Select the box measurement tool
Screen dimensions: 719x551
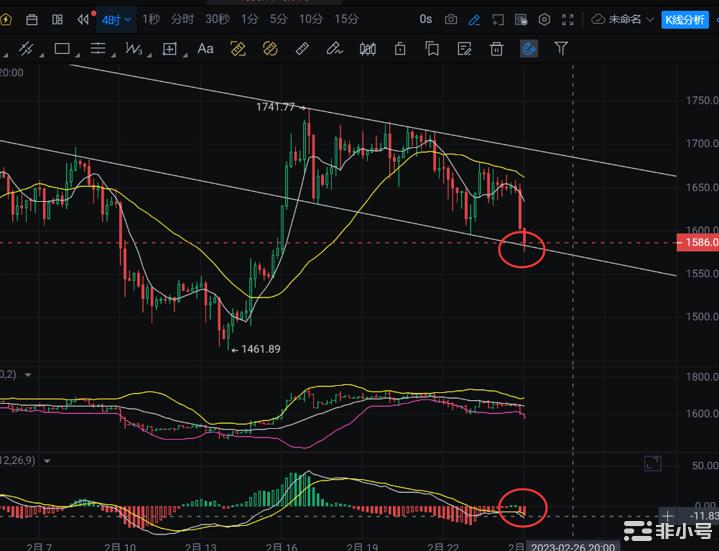[170, 49]
